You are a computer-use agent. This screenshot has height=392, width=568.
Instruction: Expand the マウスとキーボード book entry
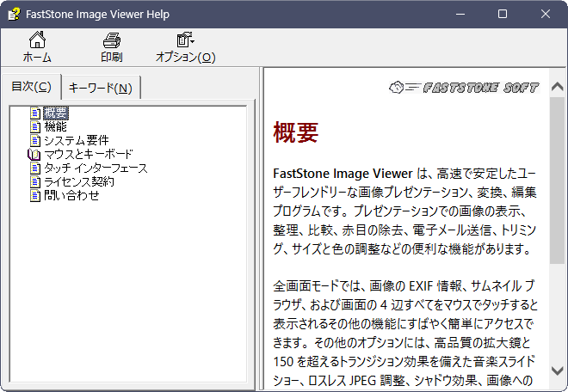(89, 154)
